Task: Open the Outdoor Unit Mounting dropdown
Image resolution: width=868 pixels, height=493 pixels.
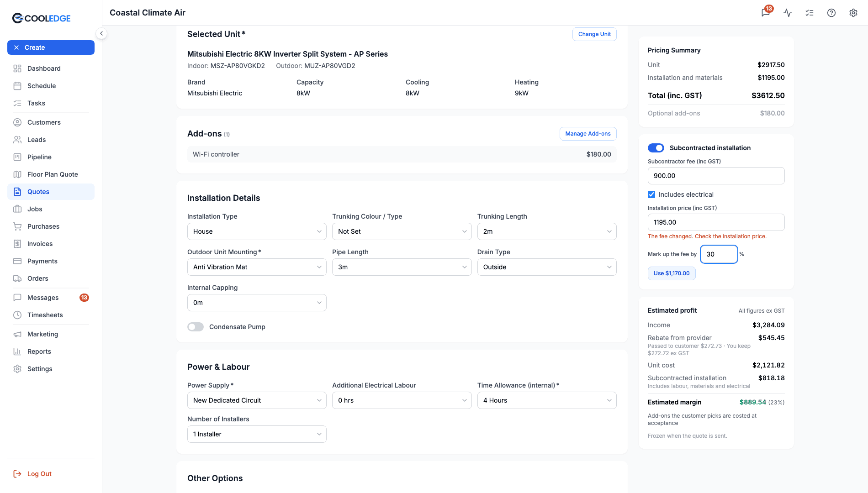Action: pos(257,267)
